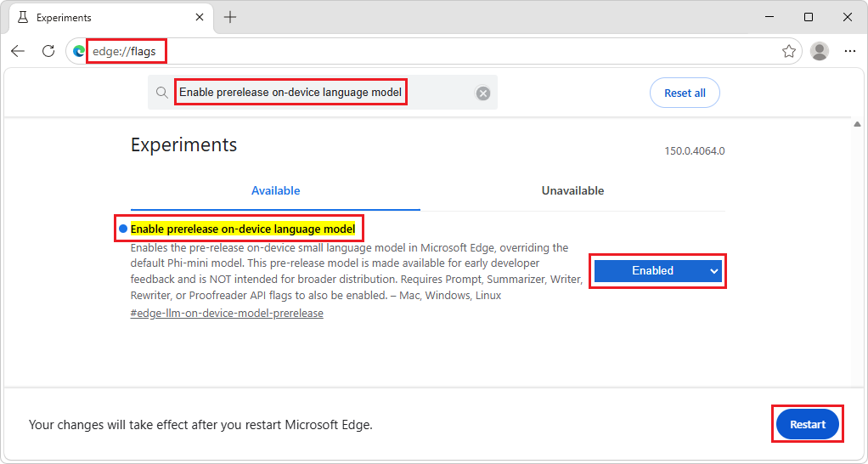
Task: Clear the flags search with X icon
Action: (x=483, y=93)
